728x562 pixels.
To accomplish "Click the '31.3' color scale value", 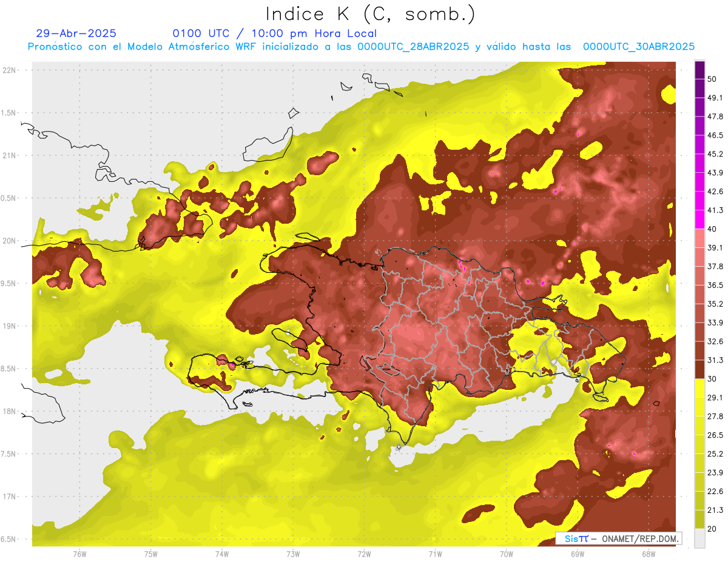I will (x=715, y=360).
